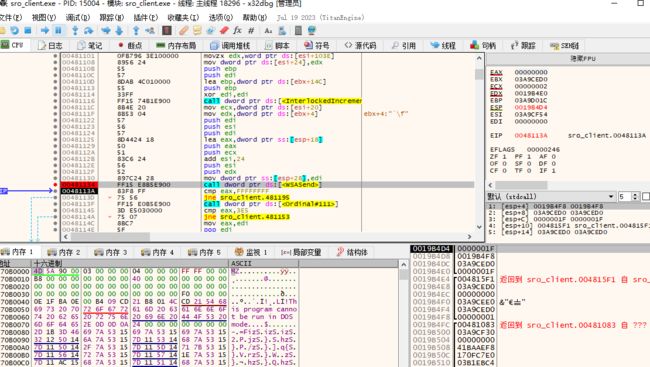Open the Bookmarks red toolbar icon
Screen dimensions: 650x367
pyautogui.click(x=224, y=30)
